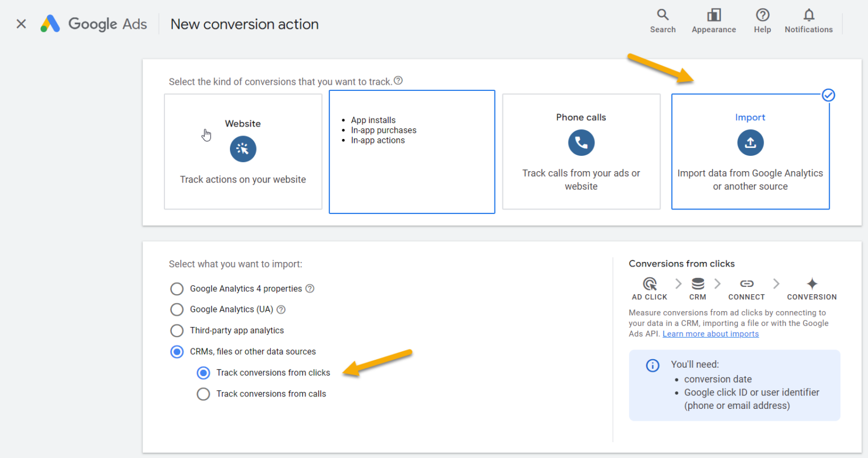Click the info icon in You'll need box

[x=653, y=365]
